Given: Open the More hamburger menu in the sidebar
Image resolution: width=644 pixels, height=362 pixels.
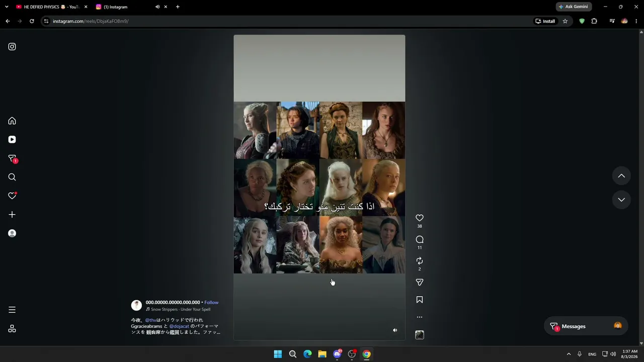Looking at the screenshot, I should pos(12,310).
